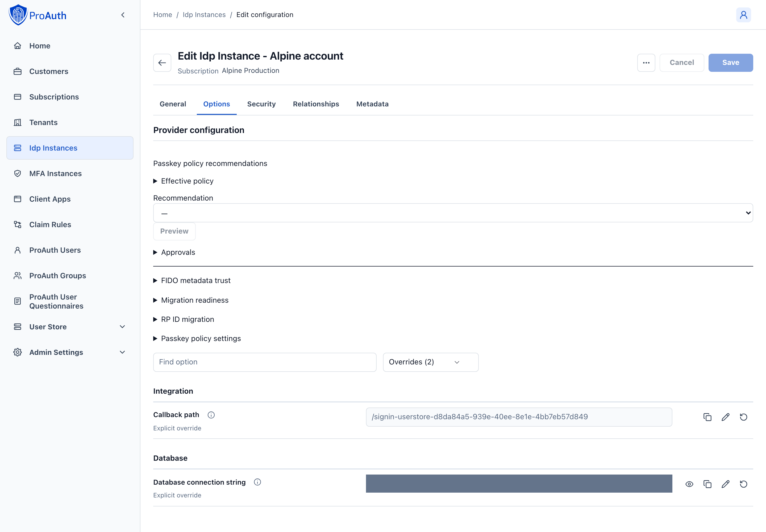Expand the Approvals section
Viewport: 766px width, 532px height.
(174, 252)
